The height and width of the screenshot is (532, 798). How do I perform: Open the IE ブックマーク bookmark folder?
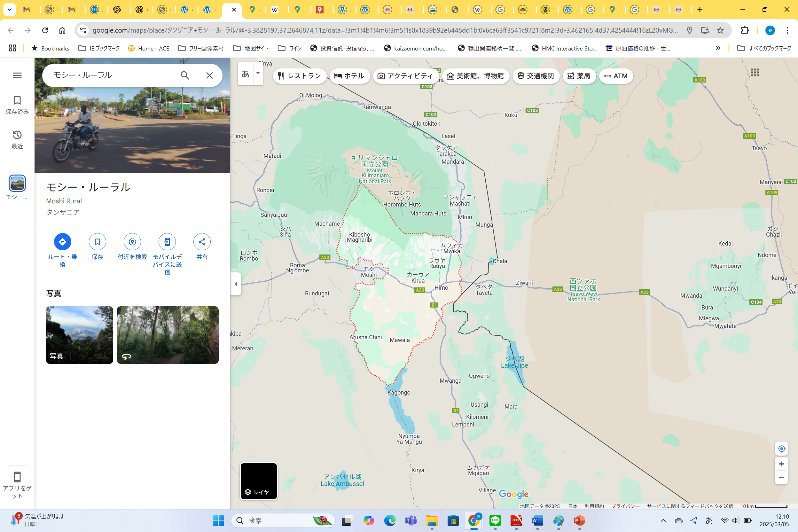coord(99,48)
